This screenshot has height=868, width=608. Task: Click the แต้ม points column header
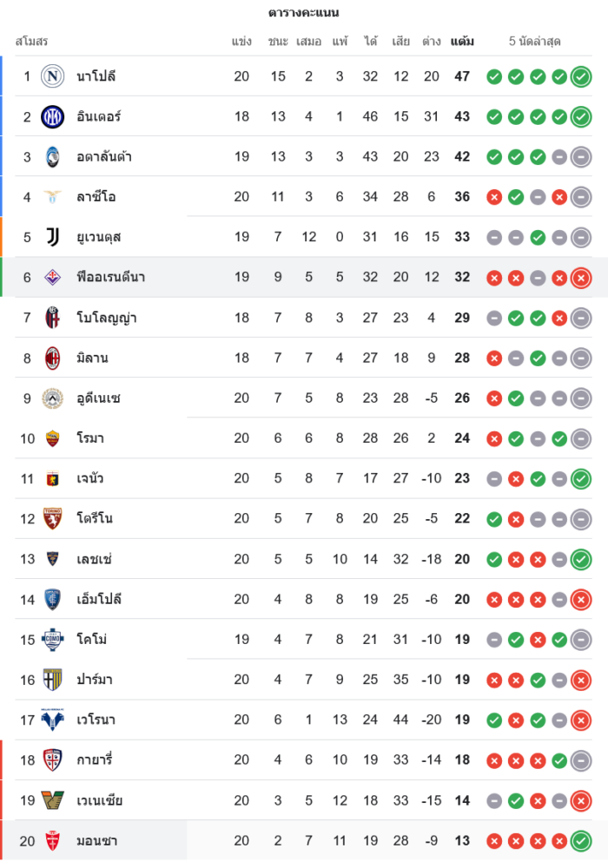(x=462, y=41)
